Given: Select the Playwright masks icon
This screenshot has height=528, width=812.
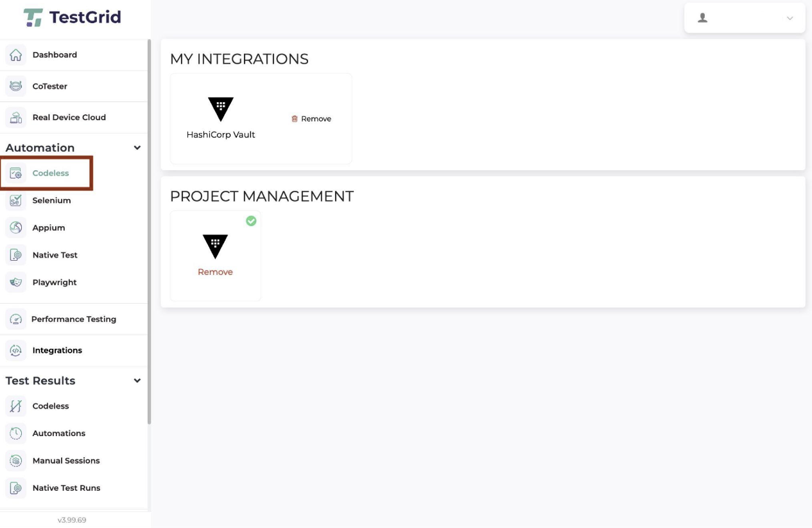Looking at the screenshot, I should click(16, 282).
